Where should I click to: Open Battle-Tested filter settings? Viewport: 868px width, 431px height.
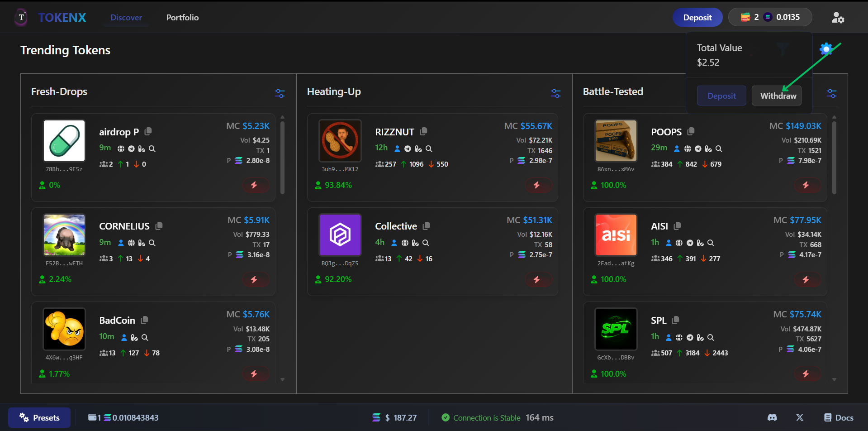coord(831,93)
